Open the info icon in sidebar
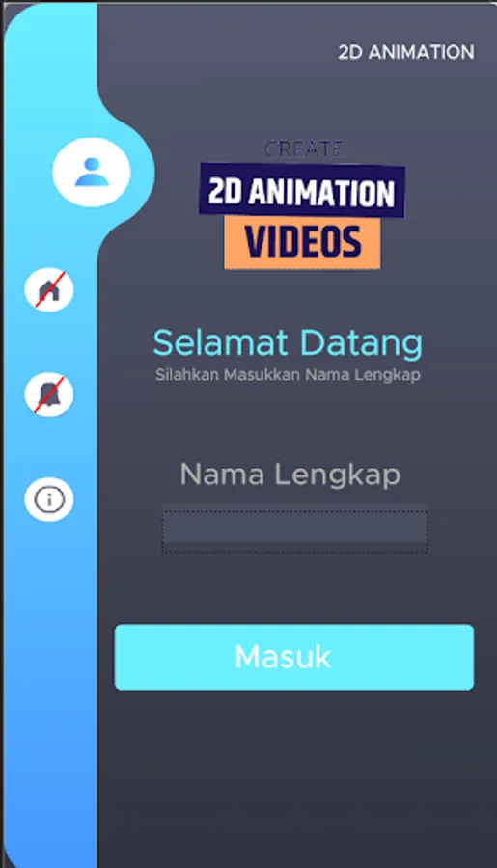Viewport: 497px width, 868px height. tap(49, 500)
